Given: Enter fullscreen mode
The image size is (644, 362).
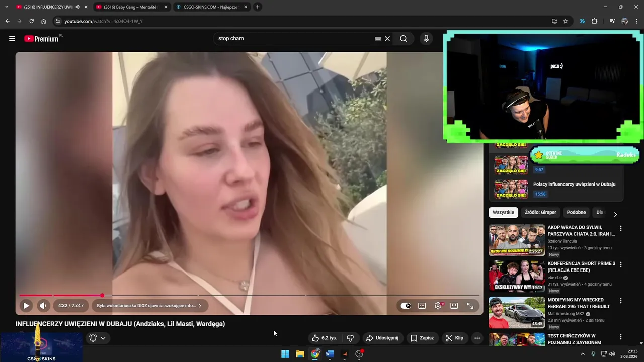Looking at the screenshot, I should click(470, 305).
